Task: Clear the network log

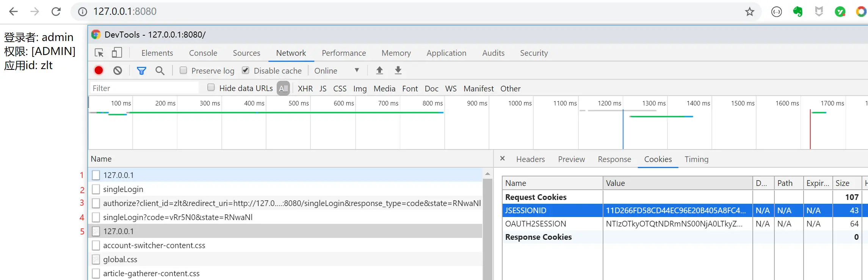Action: click(x=118, y=71)
